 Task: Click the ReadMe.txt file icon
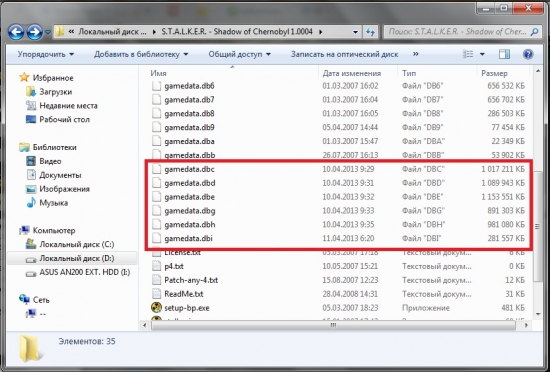(156, 294)
